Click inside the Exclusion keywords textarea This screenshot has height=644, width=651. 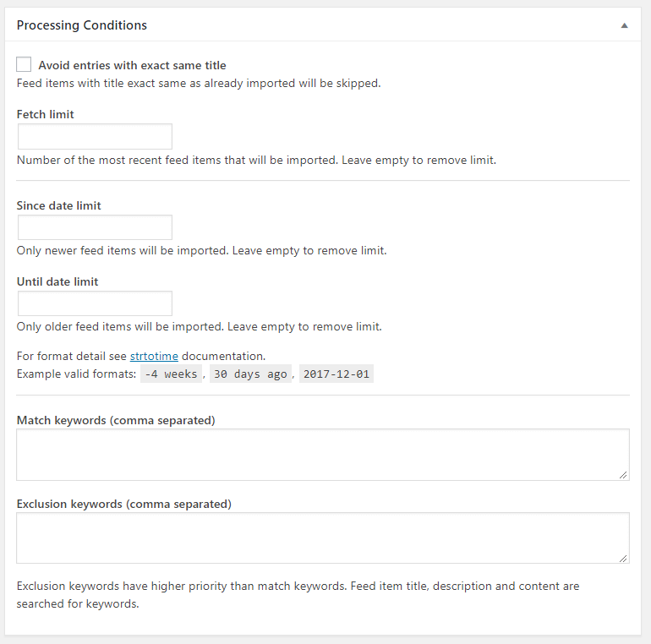322,538
